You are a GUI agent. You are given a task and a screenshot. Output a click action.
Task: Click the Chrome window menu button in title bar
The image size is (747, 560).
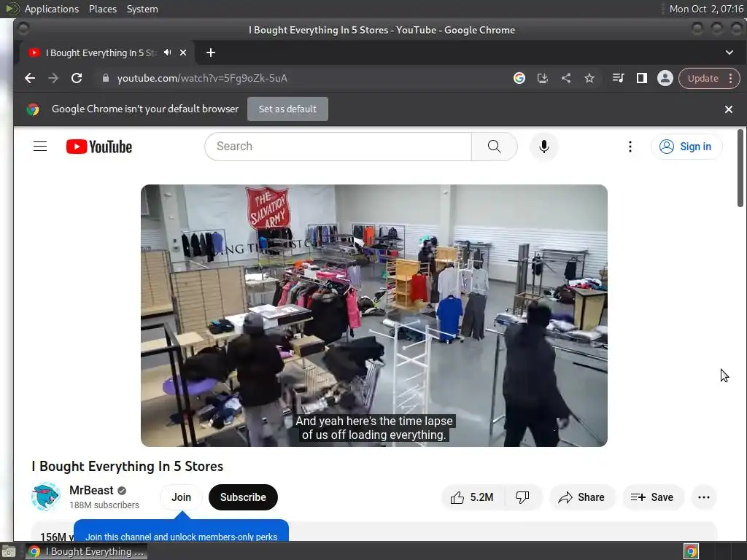(x=23, y=29)
